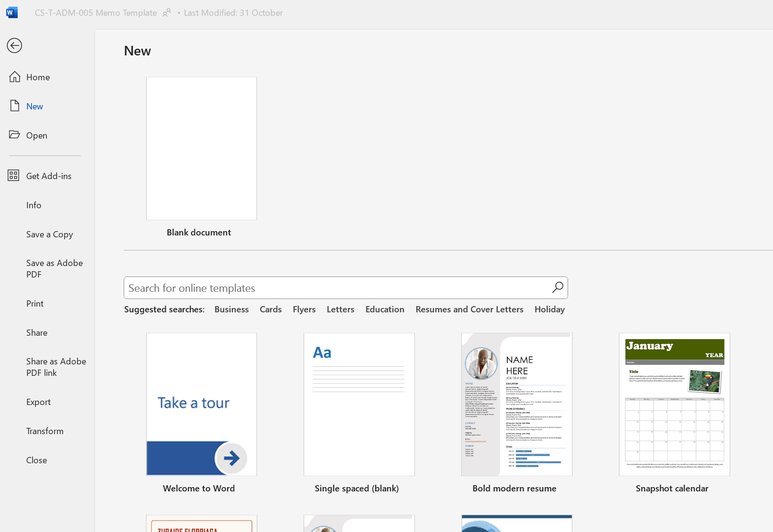Search suggested category Holiday
773x532 pixels.
coord(549,309)
